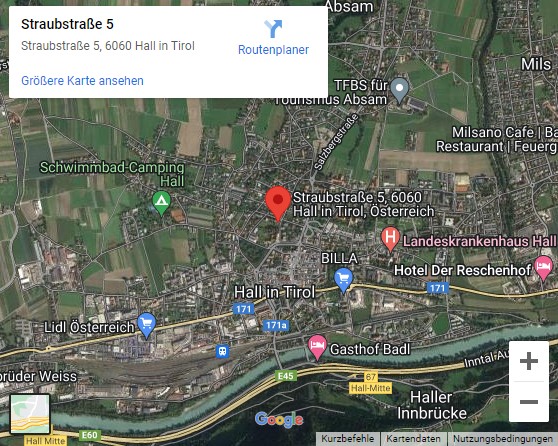
Task: Click the red Straubstraße 5 location pin
Action: 278,204
